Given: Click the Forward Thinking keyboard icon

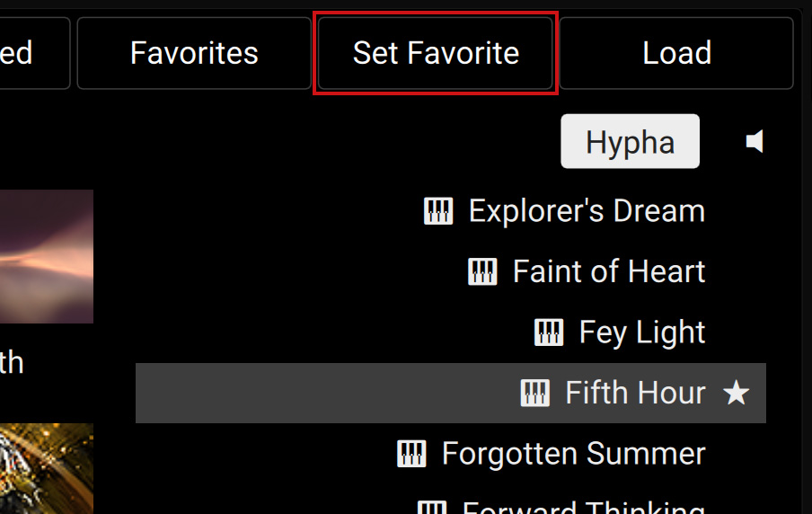Looking at the screenshot, I should (x=432, y=508).
